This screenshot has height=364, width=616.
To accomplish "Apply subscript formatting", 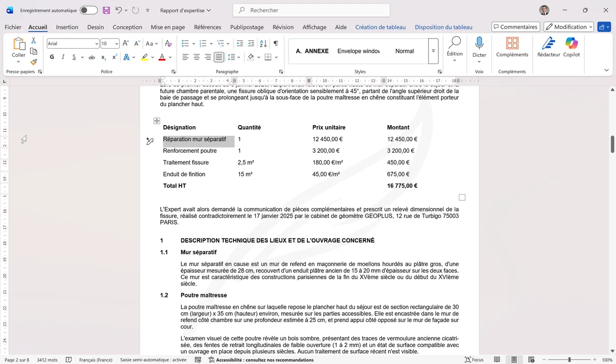I will (x=104, y=57).
